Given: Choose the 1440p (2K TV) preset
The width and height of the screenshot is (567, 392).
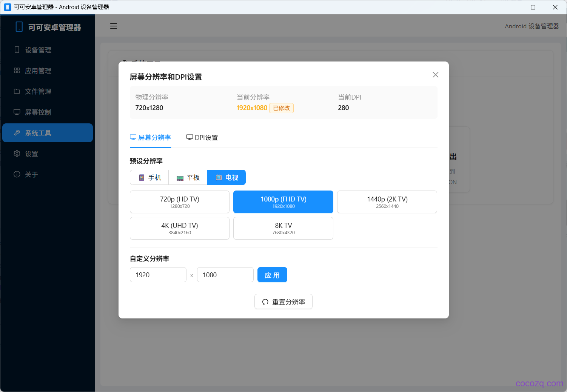Looking at the screenshot, I should pyautogui.click(x=387, y=202).
